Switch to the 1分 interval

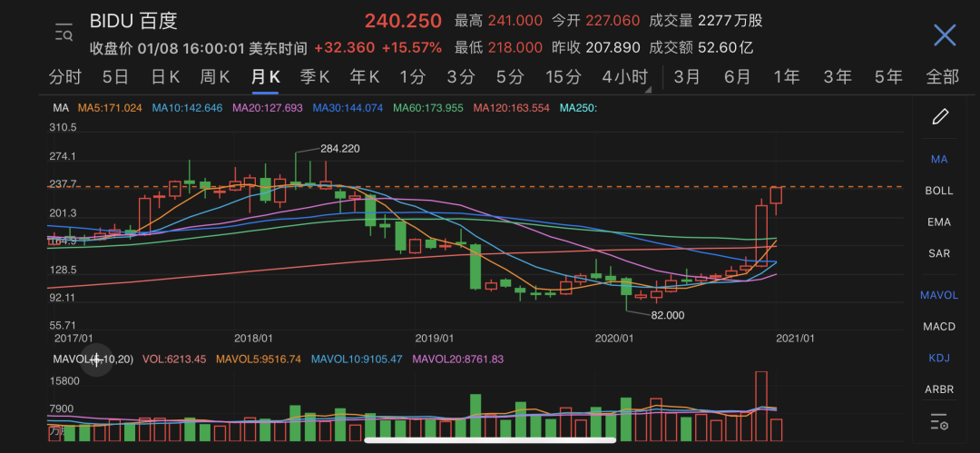pyautogui.click(x=413, y=77)
